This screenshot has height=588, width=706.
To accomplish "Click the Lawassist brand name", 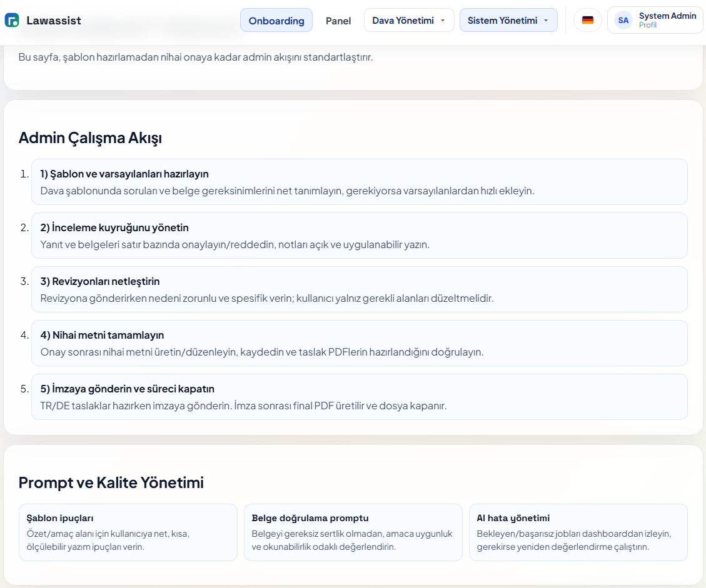I will click(54, 21).
